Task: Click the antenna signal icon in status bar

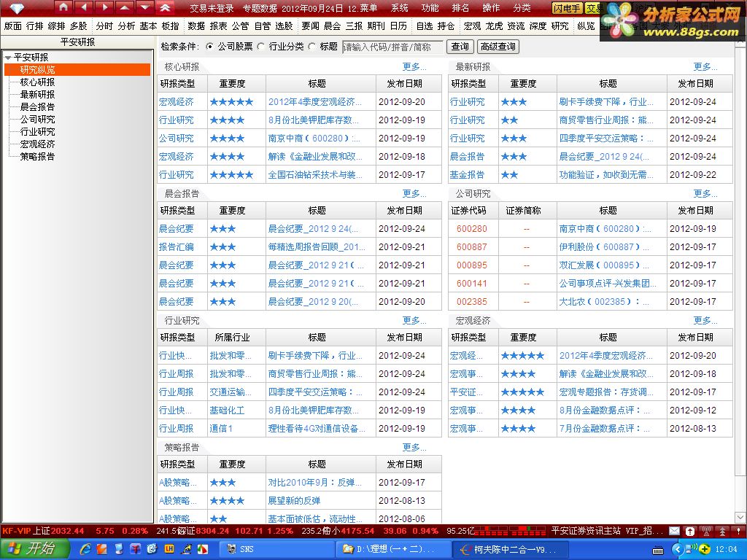Action: pyautogui.click(x=706, y=531)
